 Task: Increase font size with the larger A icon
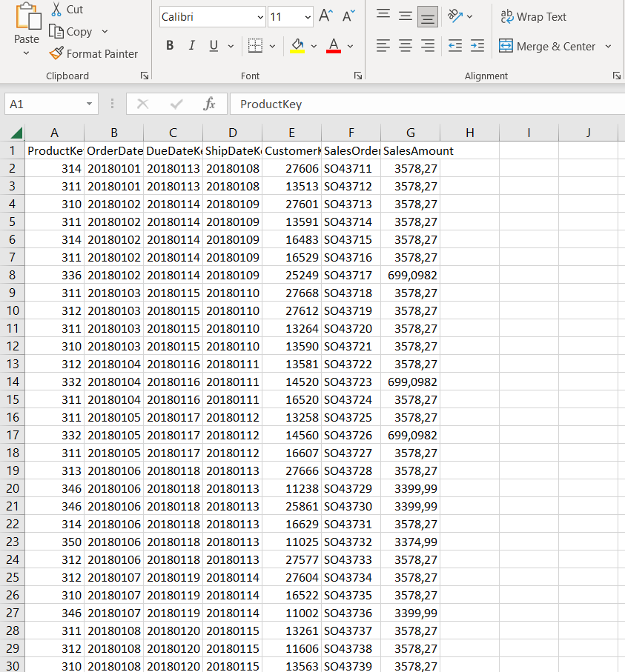click(325, 16)
